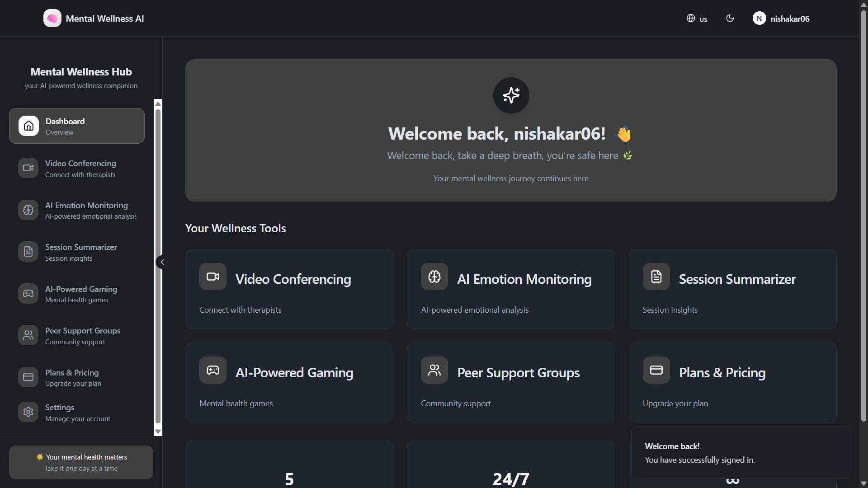Click the brain logo icon in header
Screen dimensions: 868x488
52,19
